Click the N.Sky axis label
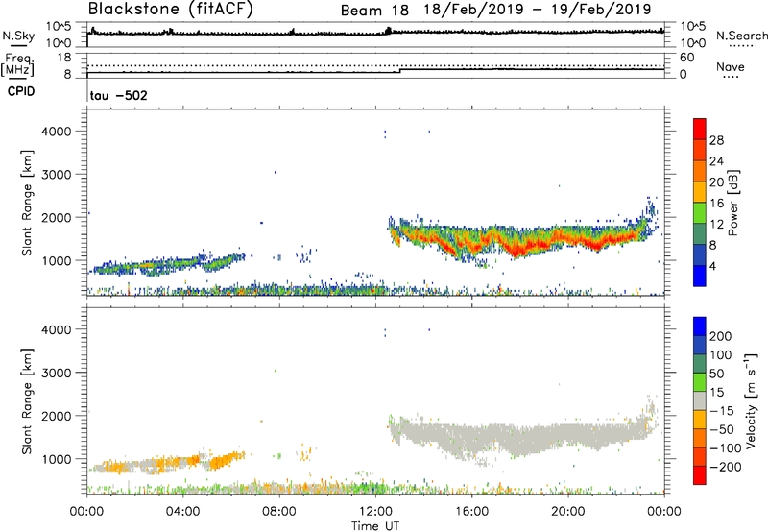 tap(18, 36)
